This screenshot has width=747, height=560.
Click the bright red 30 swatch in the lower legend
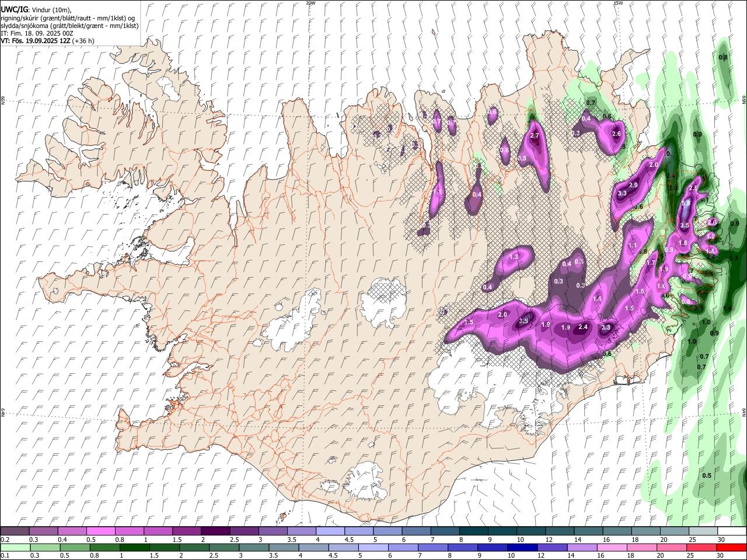[731, 547]
